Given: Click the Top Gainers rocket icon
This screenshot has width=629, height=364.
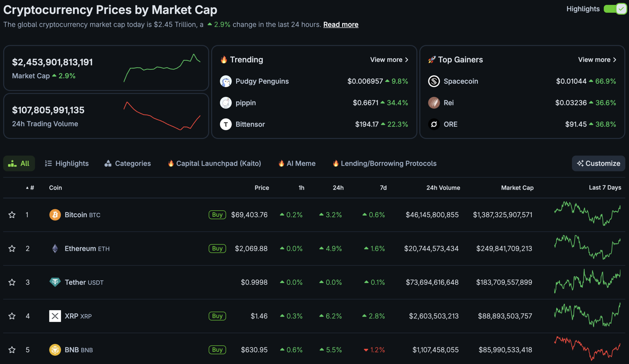Looking at the screenshot, I should [x=432, y=60].
